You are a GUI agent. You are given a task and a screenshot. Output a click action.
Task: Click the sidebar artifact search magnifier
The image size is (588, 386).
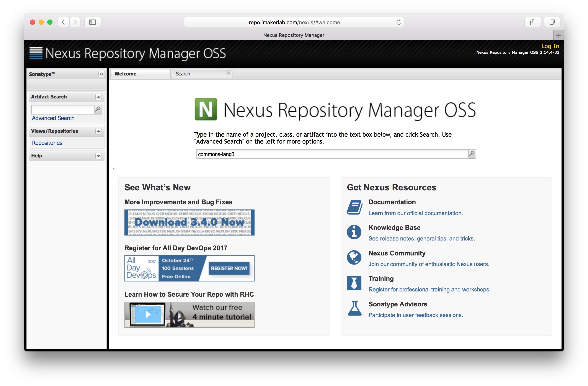pyautogui.click(x=98, y=109)
